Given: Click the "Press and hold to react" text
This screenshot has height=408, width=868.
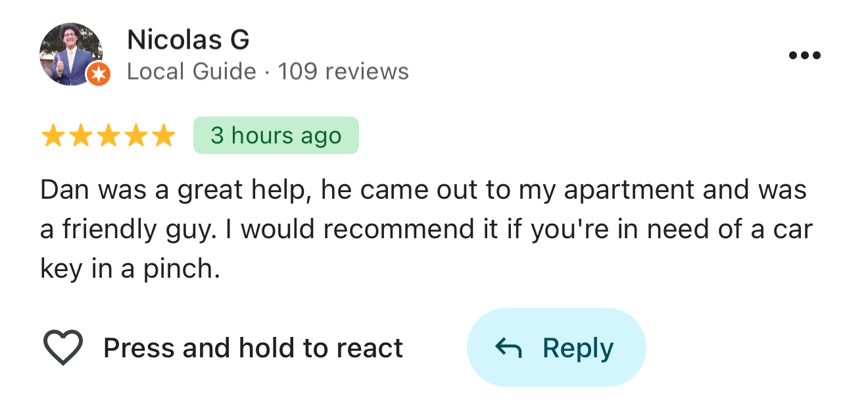Looking at the screenshot, I should 254,347.
